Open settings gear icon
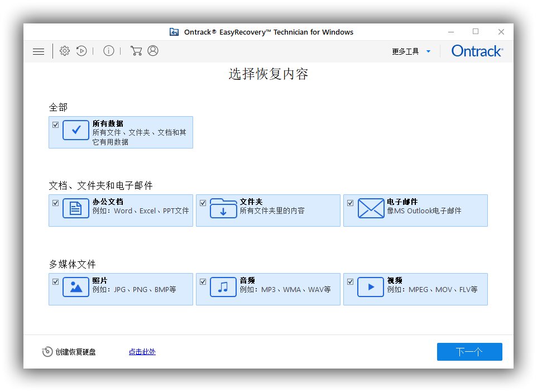Image resolution: width=537 pixels, height=392 pixels. [x=64, y=51]
